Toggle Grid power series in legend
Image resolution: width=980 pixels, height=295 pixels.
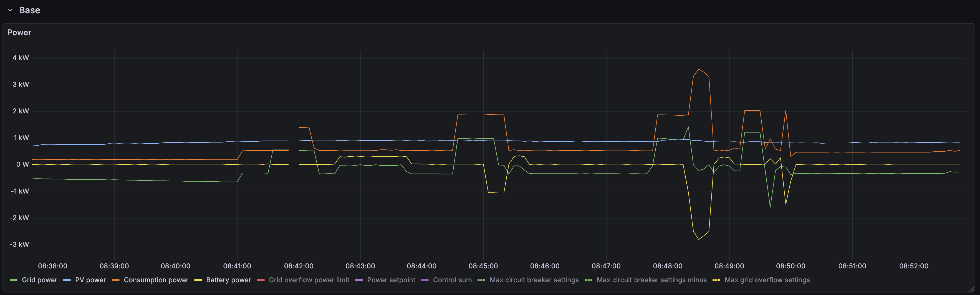point(39,280)
